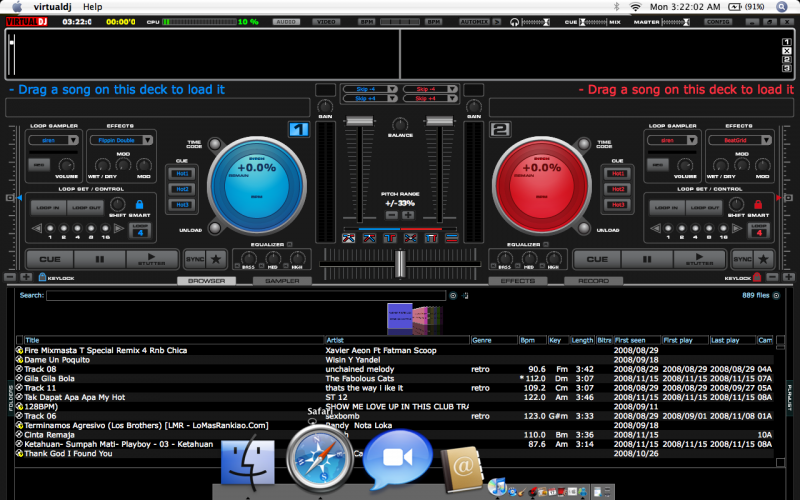Toggle the red Smart lock on deck 2
This screenshot has height=500, width=800.
(x=759, y=204)
